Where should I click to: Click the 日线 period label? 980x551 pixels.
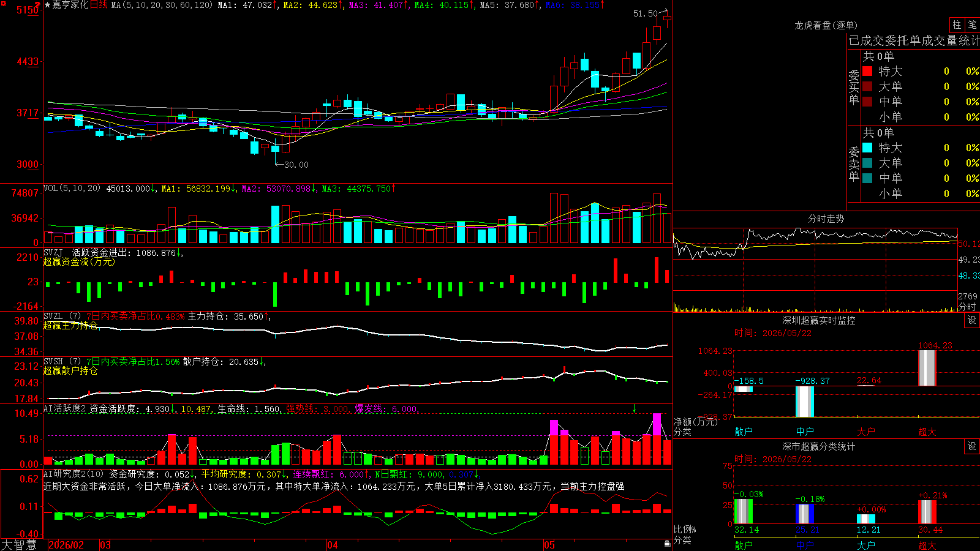tap(99, 5)
